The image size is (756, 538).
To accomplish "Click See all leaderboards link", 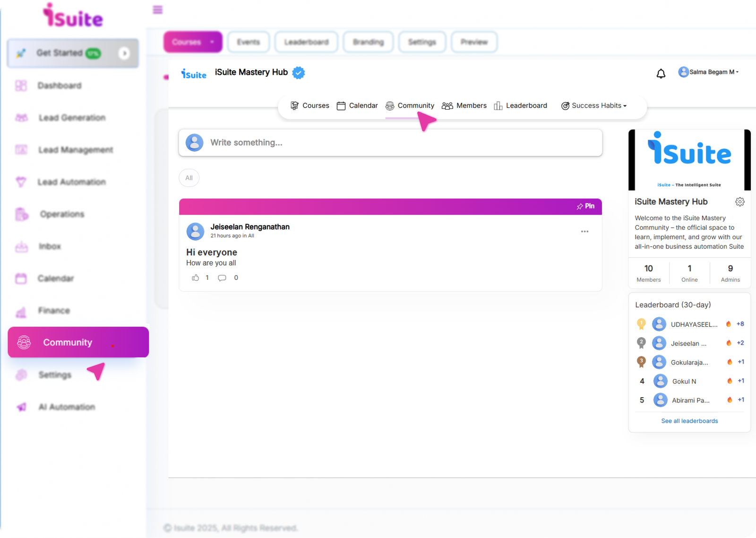I will (689, 421).
